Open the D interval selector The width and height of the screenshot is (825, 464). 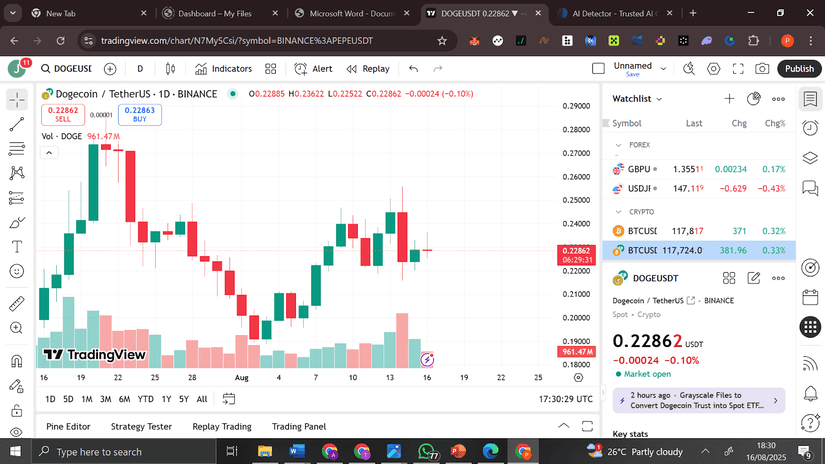(x=140, y=69)
